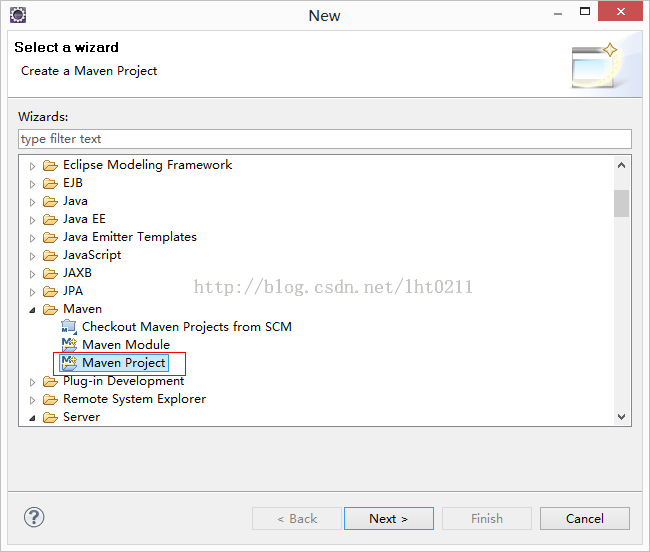Expand the EJB tree node
This screenshot has width=650, height=552.
coord(32,184)
